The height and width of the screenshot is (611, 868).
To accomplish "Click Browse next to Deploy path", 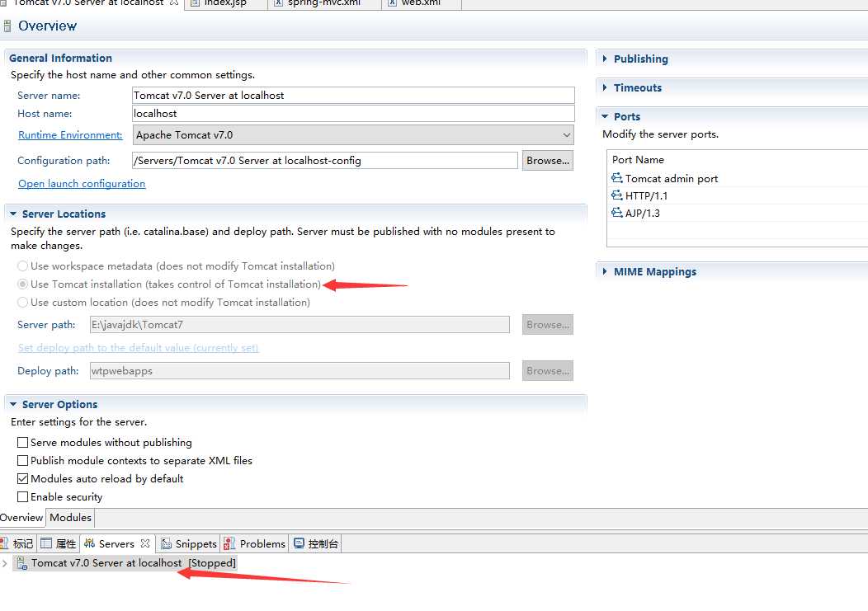I will [548, 371].
